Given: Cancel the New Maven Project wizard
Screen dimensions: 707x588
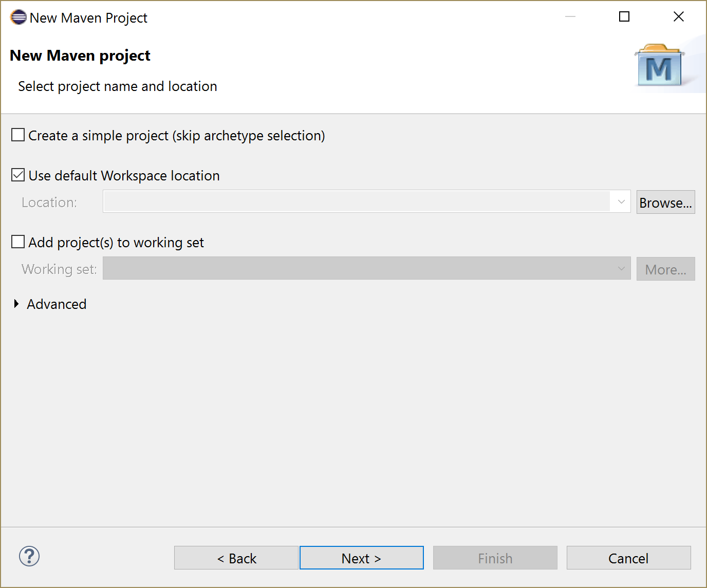Looking at the screenshot, I should tap(629, 558).
